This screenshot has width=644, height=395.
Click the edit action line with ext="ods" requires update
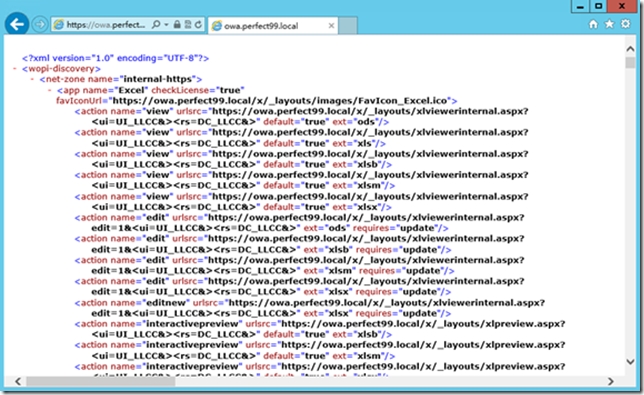coord(270,228)
